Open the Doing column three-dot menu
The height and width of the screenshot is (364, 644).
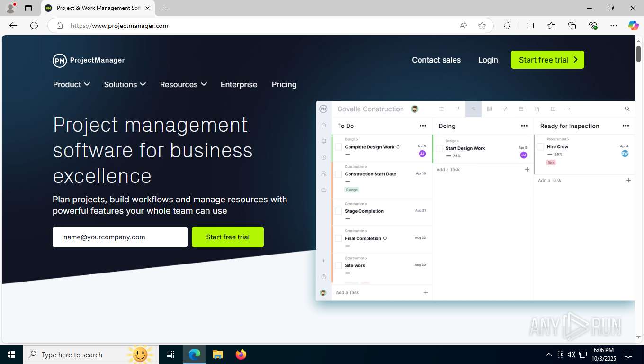[x=524, y=126]
